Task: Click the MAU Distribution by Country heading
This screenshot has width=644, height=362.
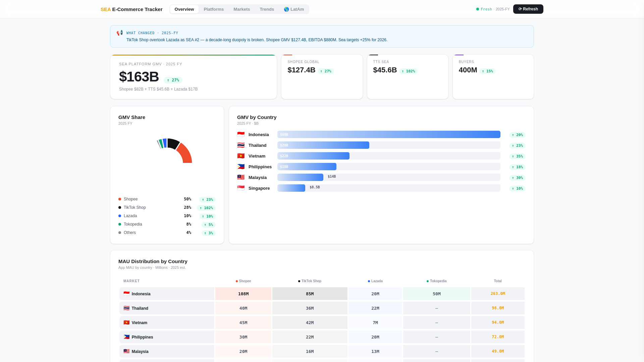Action: pos(153,261)
